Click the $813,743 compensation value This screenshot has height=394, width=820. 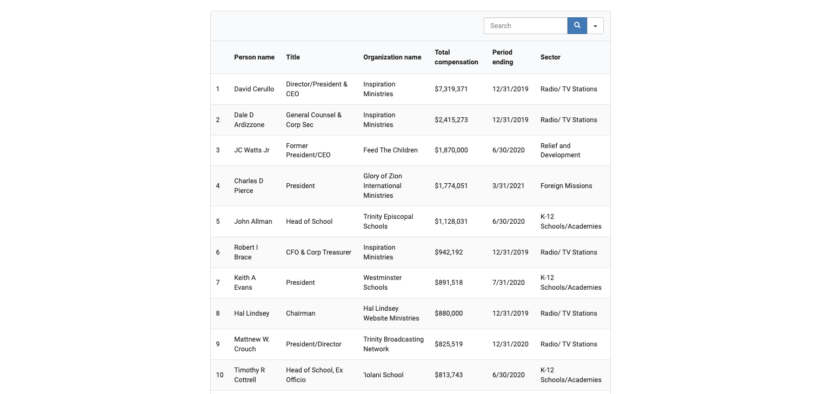coord(449,375)
